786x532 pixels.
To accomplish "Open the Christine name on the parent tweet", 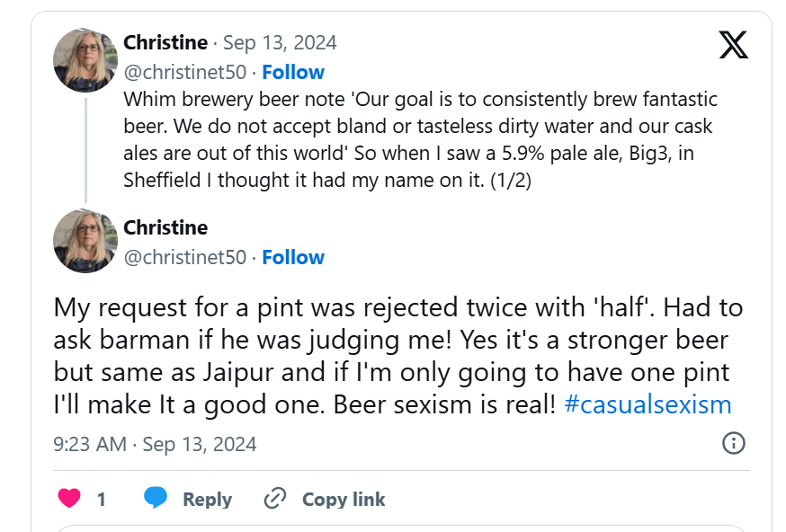I will [x=165, y=42].
